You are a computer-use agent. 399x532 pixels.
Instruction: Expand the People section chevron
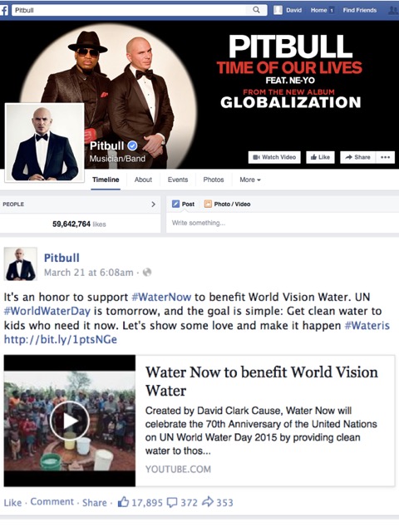click(153, 204)
